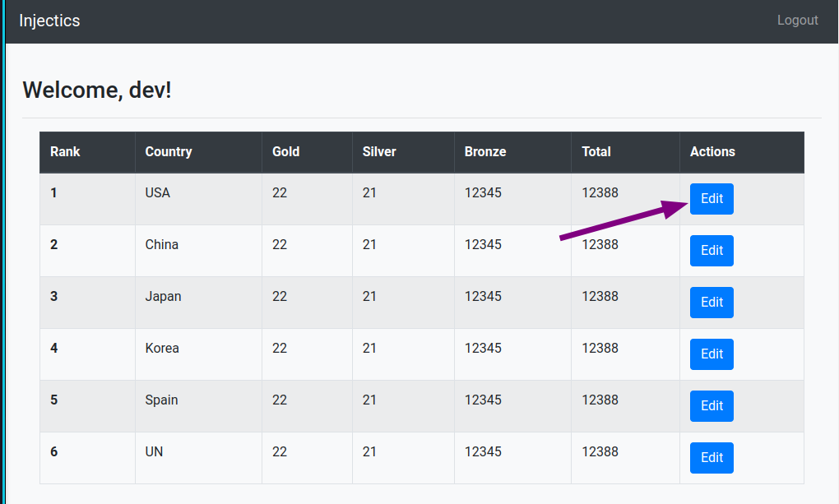Click the Edit button for USA
Viewport: 839px width, 504px height.
click(712, 199)
